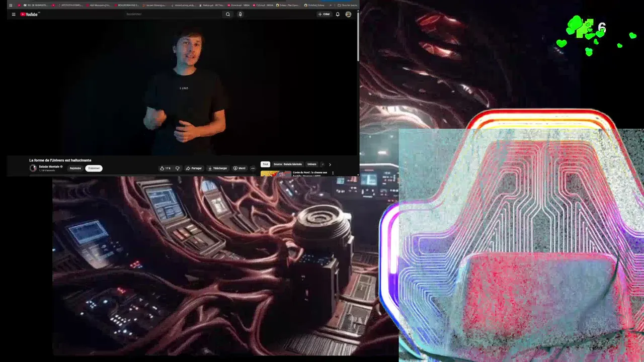Screen dimensions: 644x362
Task: Click the magnifying glass search button
Action: [228, 14]
